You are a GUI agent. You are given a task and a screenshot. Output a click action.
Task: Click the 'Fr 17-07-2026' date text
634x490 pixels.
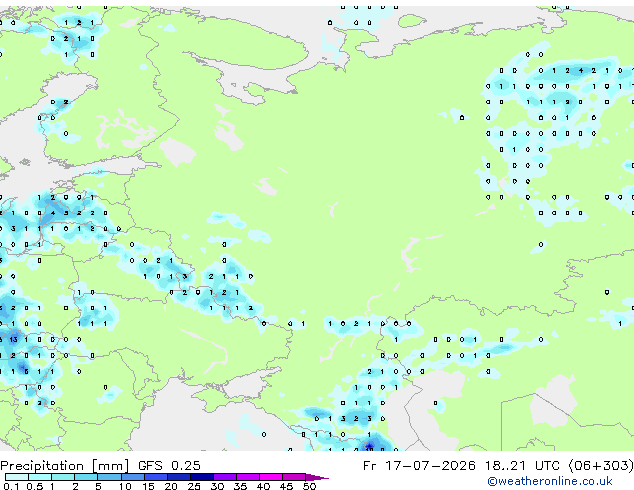click(419, 465)
